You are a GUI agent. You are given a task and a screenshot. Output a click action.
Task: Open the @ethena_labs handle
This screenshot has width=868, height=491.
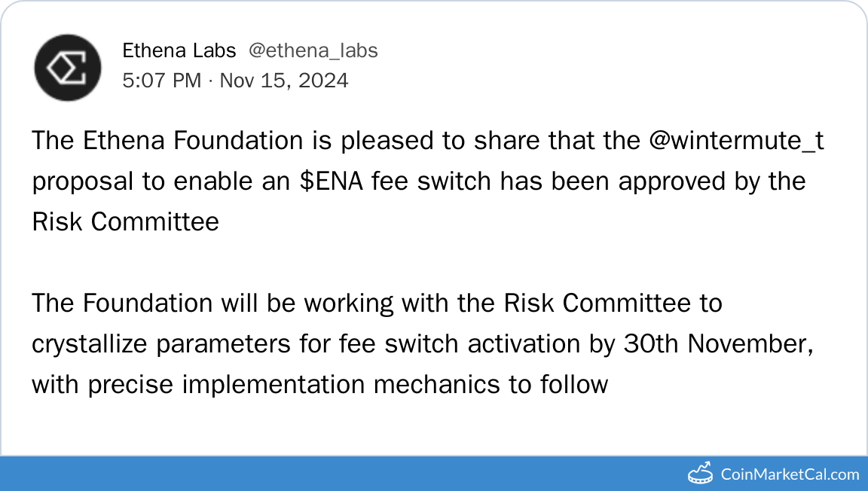[313, 50]
